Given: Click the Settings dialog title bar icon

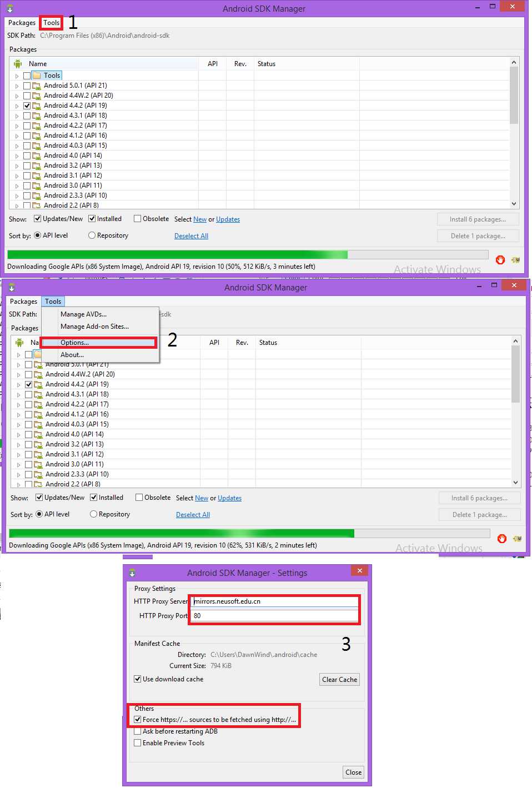Looking at the screenshot, I should pyautogui.click(x=132, y=573).
